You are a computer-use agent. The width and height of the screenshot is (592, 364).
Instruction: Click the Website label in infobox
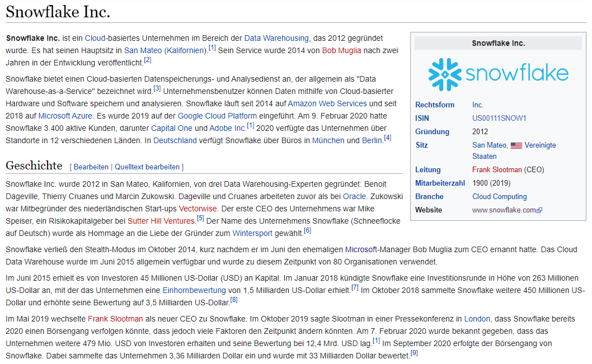(429, 210)
